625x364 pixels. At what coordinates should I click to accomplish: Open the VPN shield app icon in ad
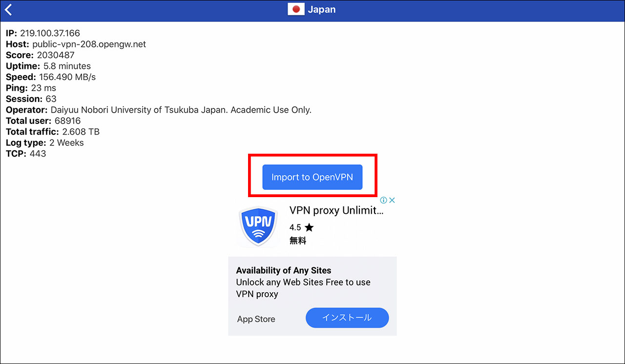[x=259, y=226]
